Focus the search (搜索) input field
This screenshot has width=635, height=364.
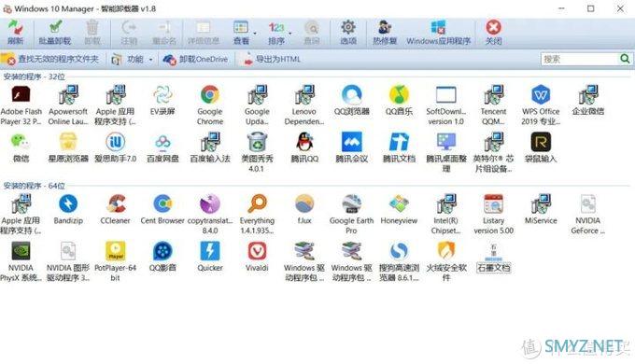[579, 59]
